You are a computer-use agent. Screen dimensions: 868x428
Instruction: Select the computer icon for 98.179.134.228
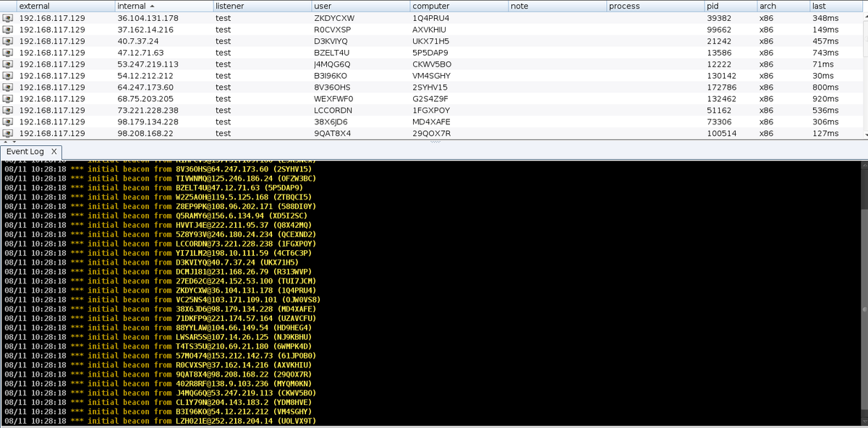(8, 122)
